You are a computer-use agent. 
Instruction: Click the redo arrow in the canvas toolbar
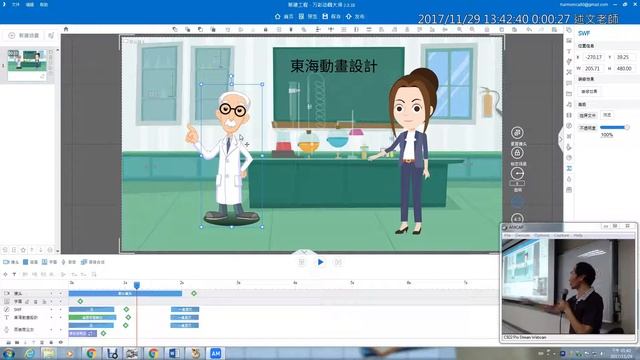pyautogui.click(x=541, y=29)
